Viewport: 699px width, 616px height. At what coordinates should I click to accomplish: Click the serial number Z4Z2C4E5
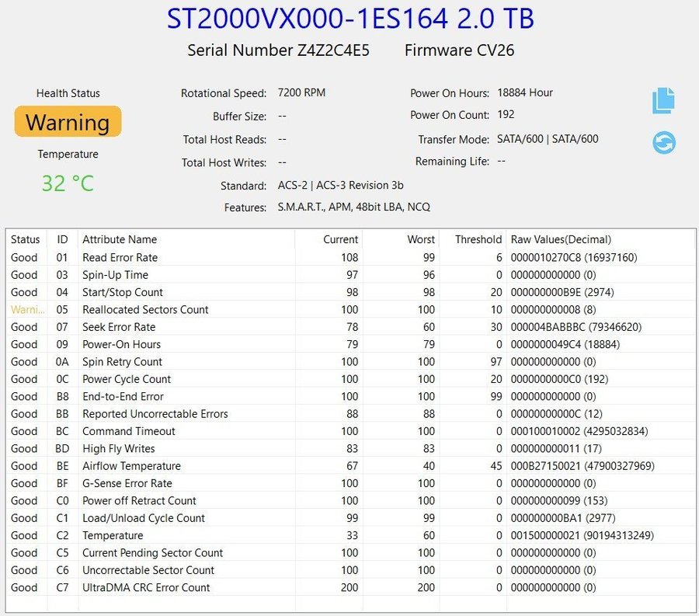pos(333,50)
